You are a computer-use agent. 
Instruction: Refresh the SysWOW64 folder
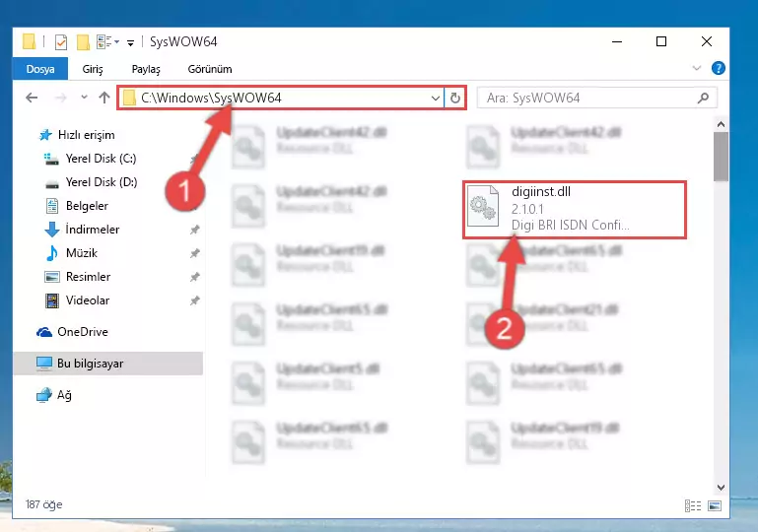[x=454, y=99]
